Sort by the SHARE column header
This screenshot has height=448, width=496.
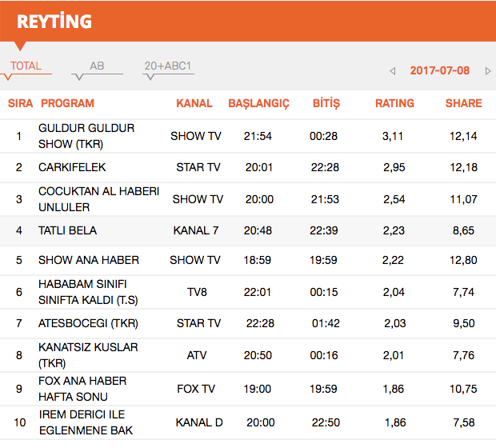[463, 103]
